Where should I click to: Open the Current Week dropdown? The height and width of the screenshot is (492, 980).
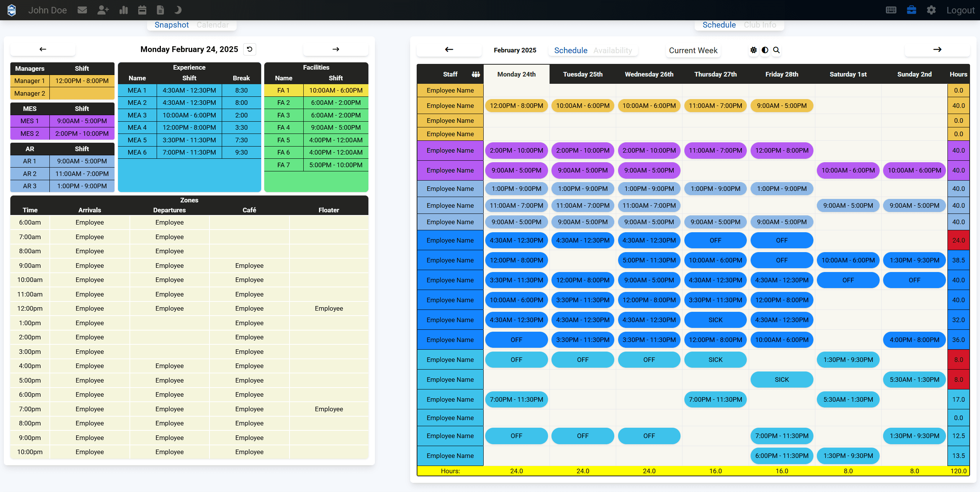pos(693,50)
